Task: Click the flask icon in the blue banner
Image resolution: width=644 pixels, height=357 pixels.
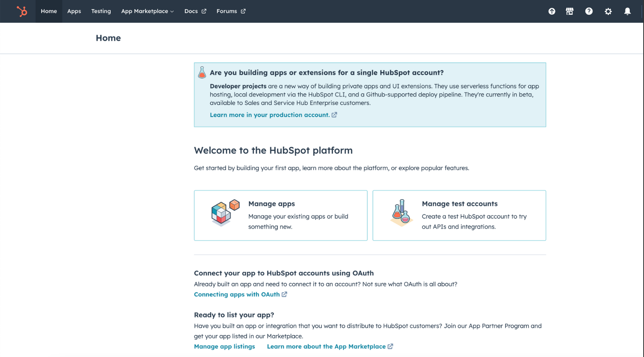Action: pos(202,72)
